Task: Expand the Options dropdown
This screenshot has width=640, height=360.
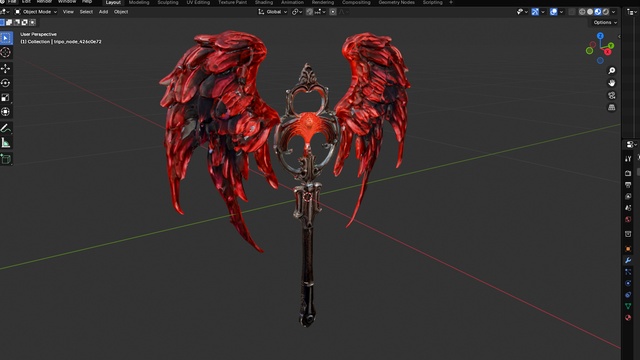Action: coord(605,22)
